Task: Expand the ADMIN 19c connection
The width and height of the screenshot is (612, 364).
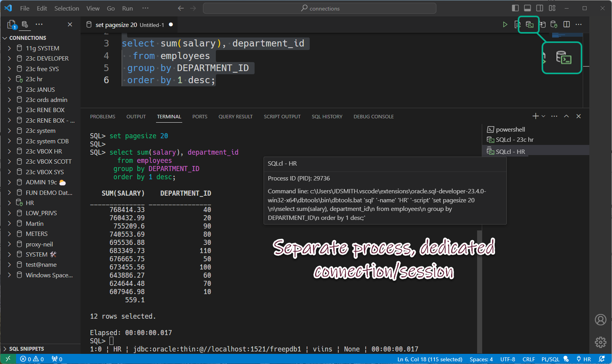Action: [9, 182]
